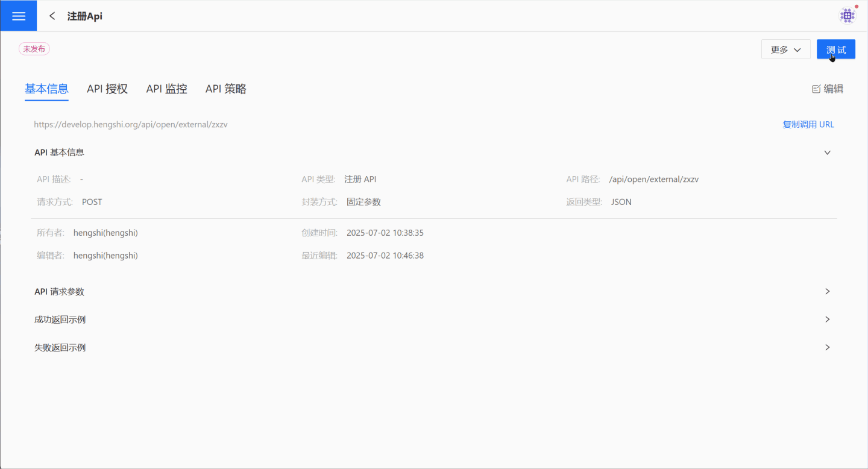868x469 pixels.
Task: Click the API 路径 value /api/open/external/zxzv
Action: coord(653,179)
